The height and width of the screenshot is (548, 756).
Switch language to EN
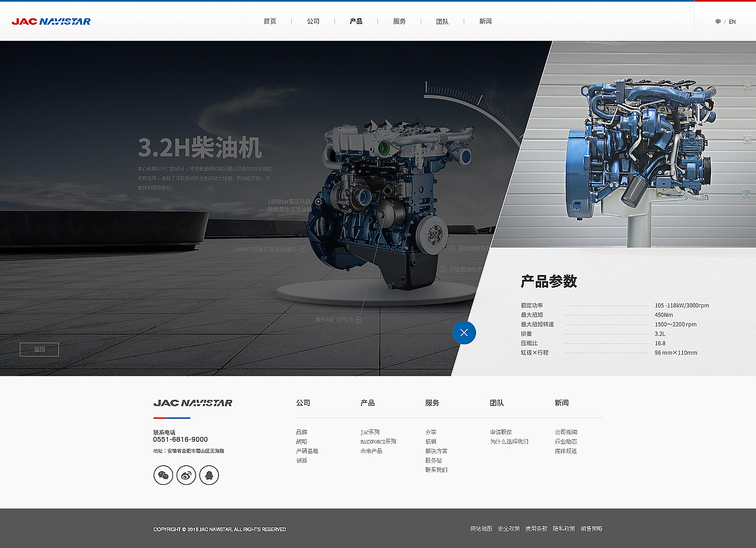pyautogui.click(x=732, y=22)
